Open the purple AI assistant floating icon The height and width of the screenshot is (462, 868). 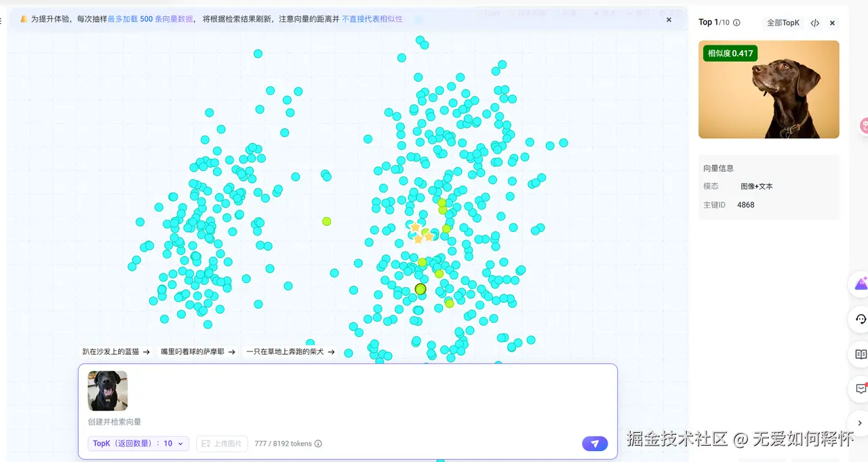[860, 284]
